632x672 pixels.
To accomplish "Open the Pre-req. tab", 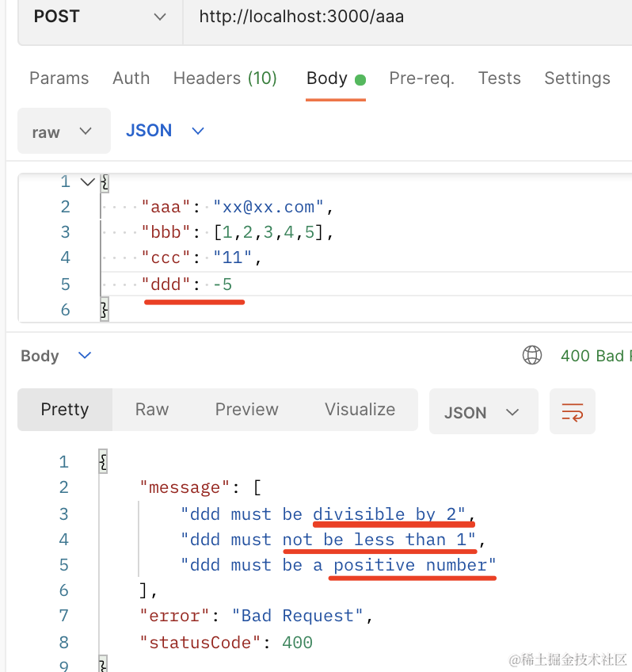I will pyautogui.click(x=421, y=78).
